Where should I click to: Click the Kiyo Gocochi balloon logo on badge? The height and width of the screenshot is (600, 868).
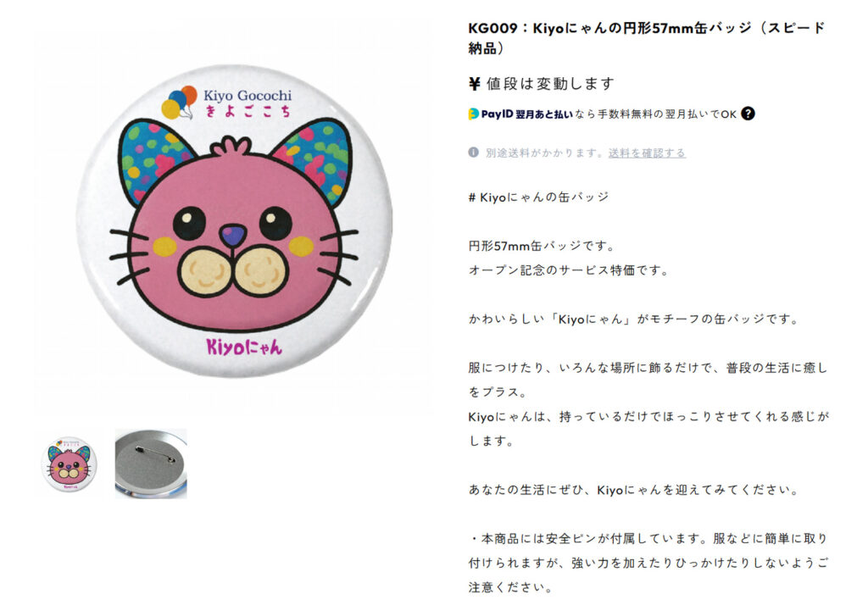[180, 103]
